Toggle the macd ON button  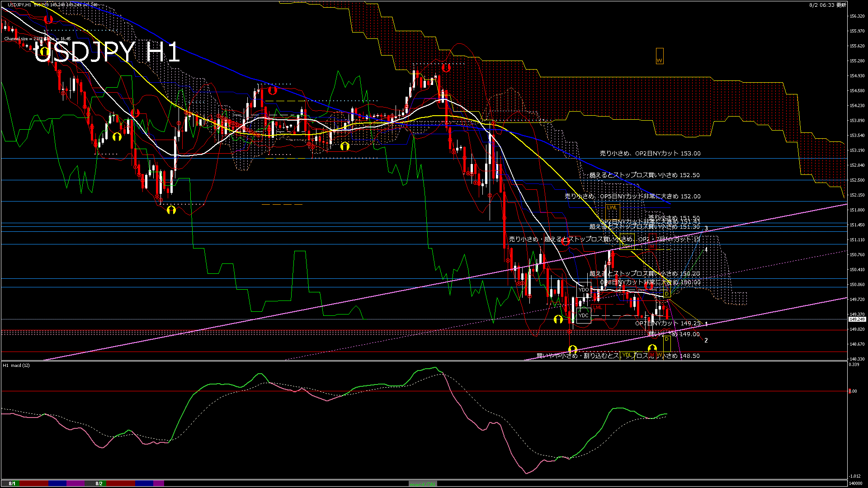click(x=423, y=484)
